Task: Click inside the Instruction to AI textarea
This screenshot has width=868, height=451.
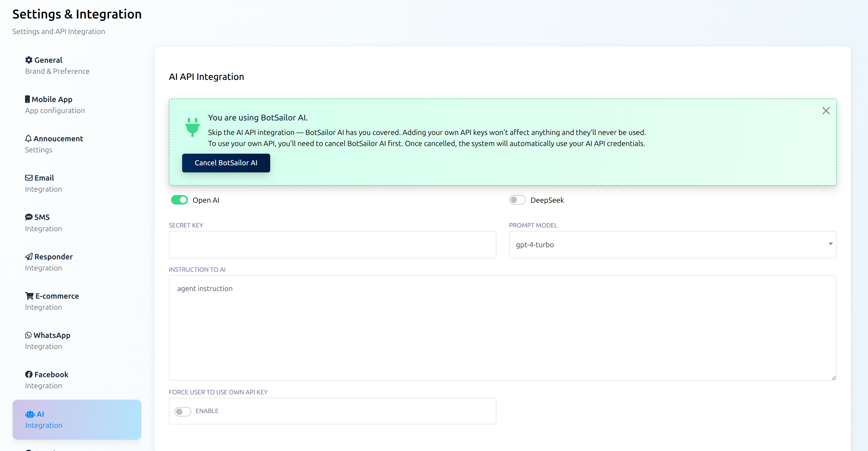Action: coord(502,328)
